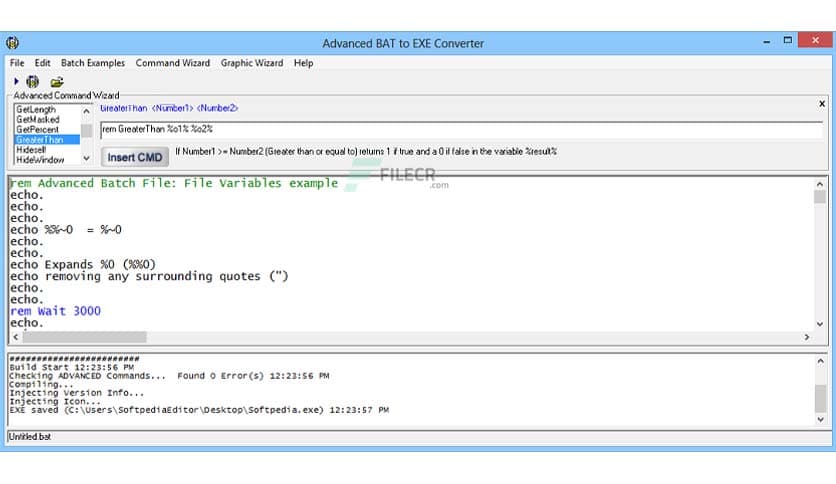
Task: Click the Open folder toolbar icon
Action: 57,82
